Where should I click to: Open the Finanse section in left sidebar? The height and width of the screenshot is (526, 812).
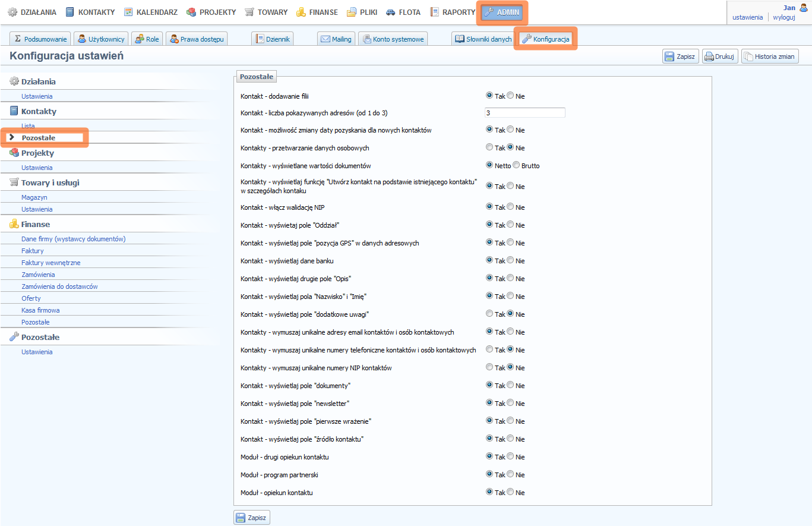click(35, 224)
